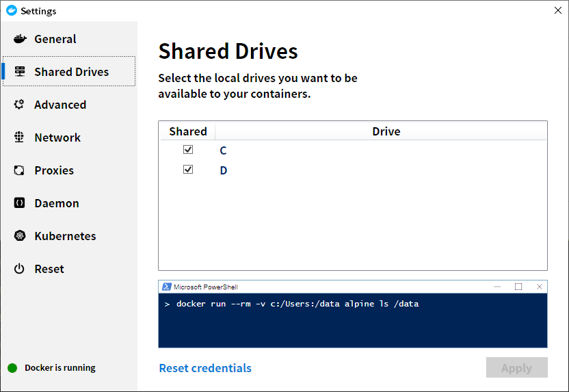Open the Network settings tab

pos(57,138)
